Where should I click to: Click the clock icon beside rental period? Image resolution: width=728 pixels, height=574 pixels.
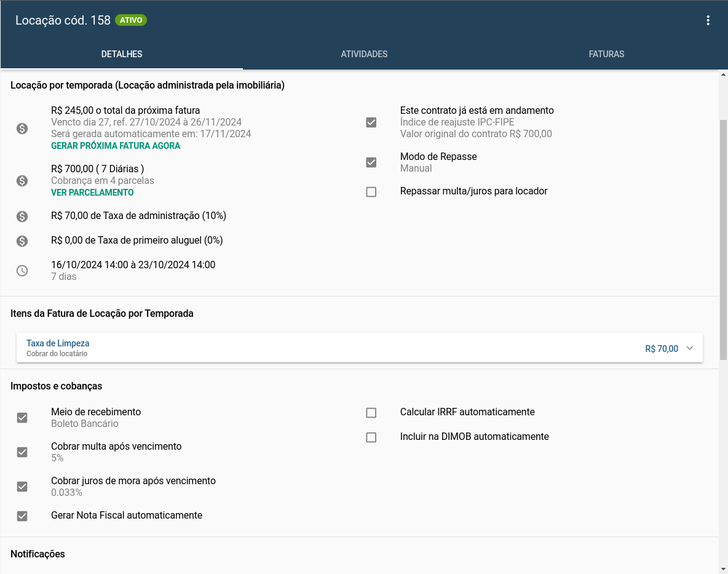tap(22, 271)
